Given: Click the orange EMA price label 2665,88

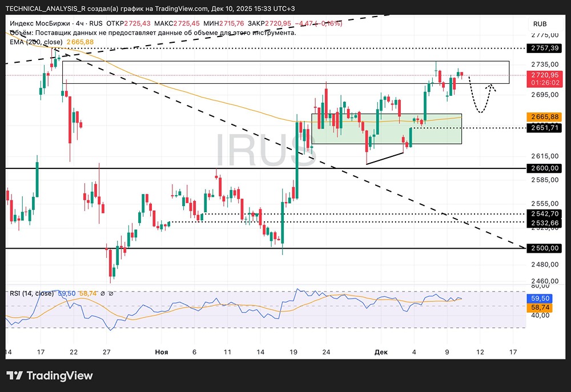Looking at the screenshot, I should coord(544,117).
